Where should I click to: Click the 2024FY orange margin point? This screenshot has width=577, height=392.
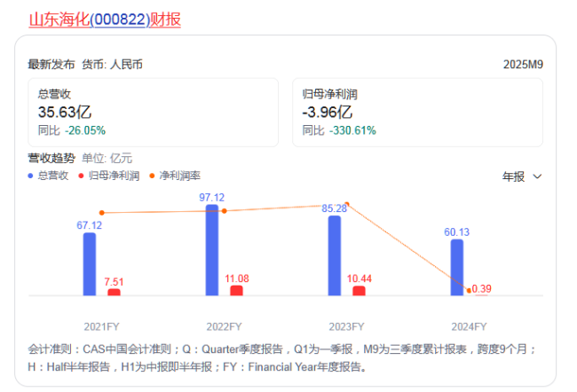469,291
